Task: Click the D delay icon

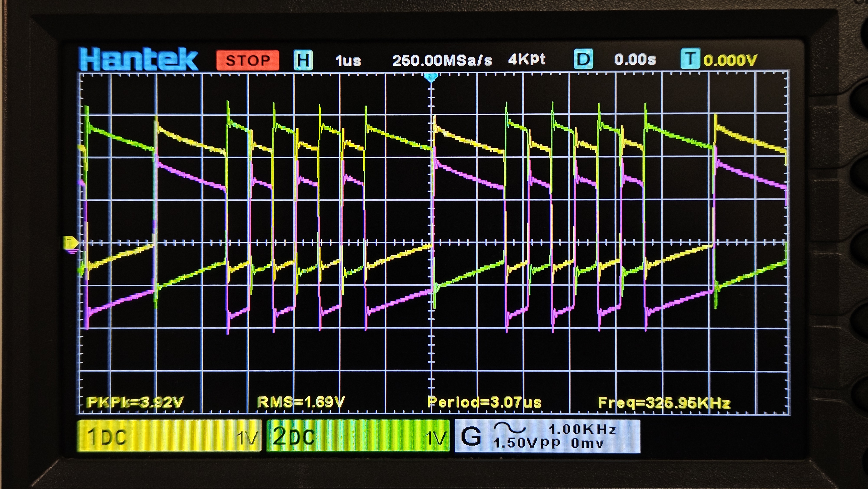Action: tap(583, 59)
